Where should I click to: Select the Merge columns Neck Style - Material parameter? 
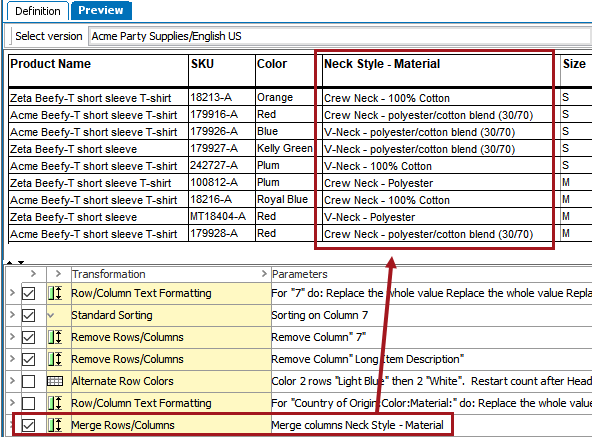(357, 425)
